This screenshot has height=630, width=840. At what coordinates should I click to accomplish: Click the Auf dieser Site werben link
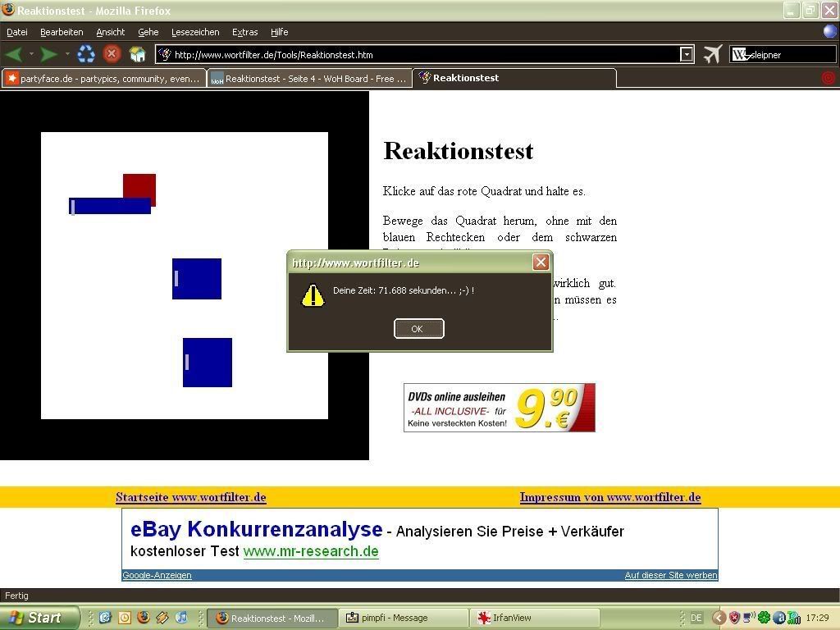point(671,575)
